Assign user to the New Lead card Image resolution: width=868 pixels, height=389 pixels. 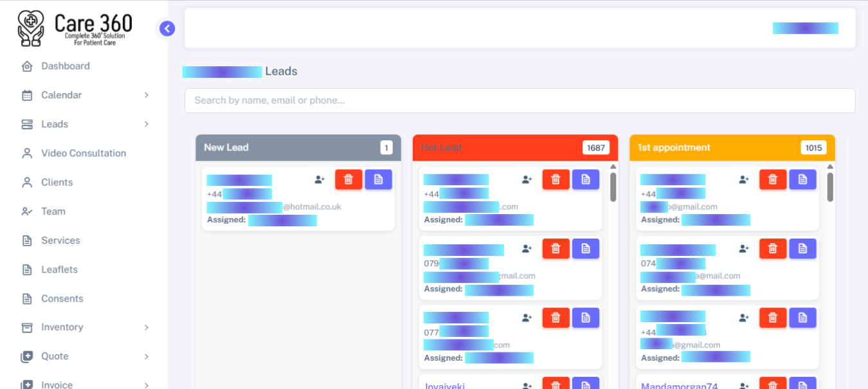[320, 179]
